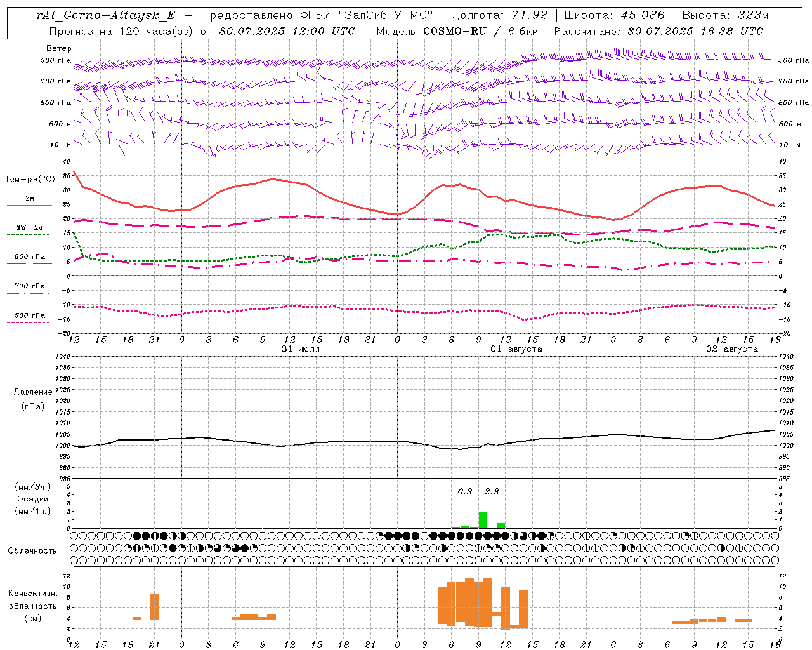Image resolution: width=812 pixels, height=650 pixels.
Task: Click the Облачность row label
Action: click(32, 550)
